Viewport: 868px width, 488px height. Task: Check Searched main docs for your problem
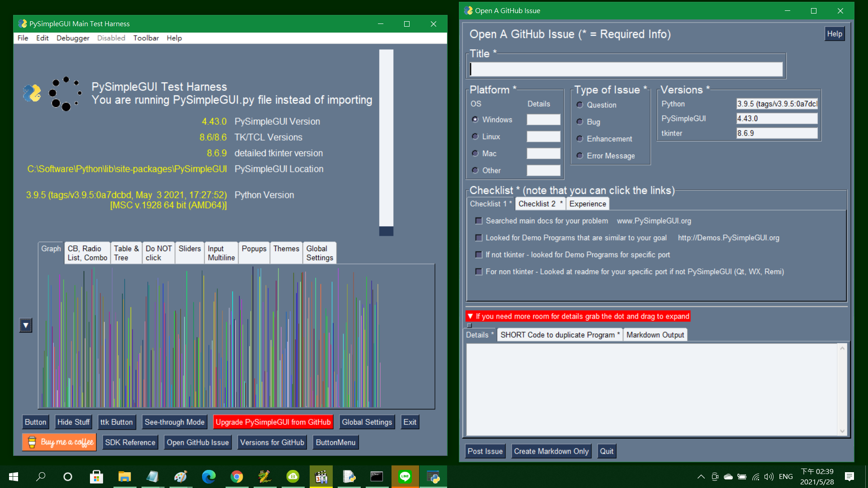[x=479, y=221]
